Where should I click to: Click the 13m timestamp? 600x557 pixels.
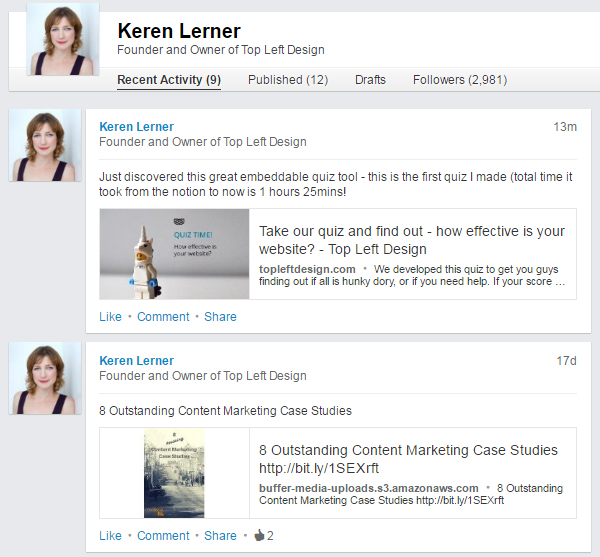pyautogui.click(x=565, y=127)
